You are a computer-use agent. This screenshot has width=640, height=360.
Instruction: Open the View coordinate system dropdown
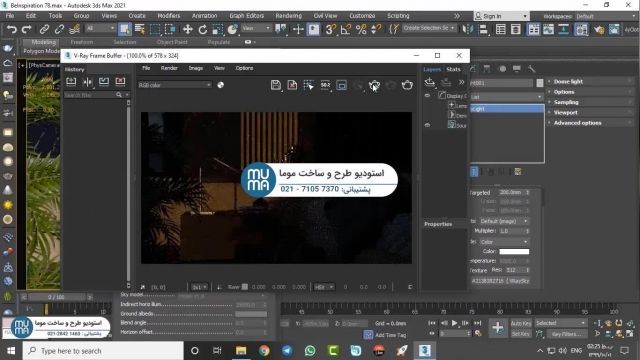point(256,28)
